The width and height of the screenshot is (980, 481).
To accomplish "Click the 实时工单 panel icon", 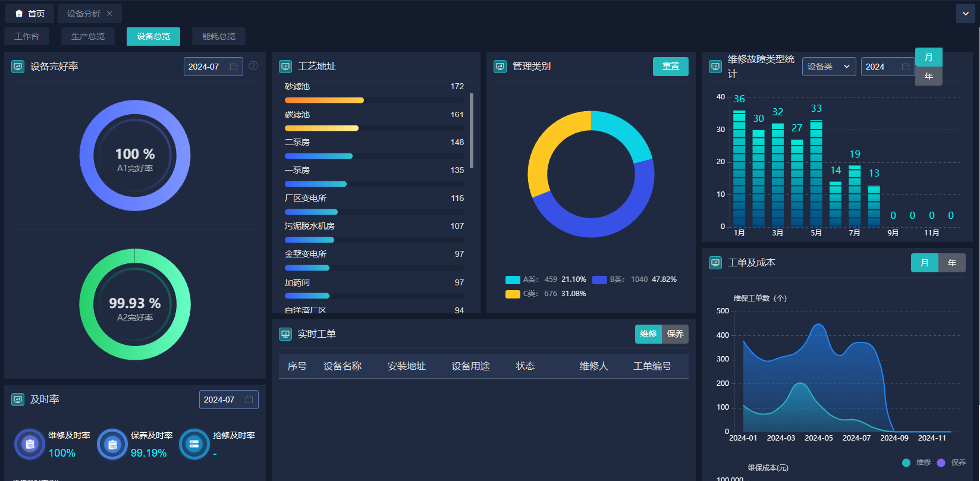I will 285,334.
